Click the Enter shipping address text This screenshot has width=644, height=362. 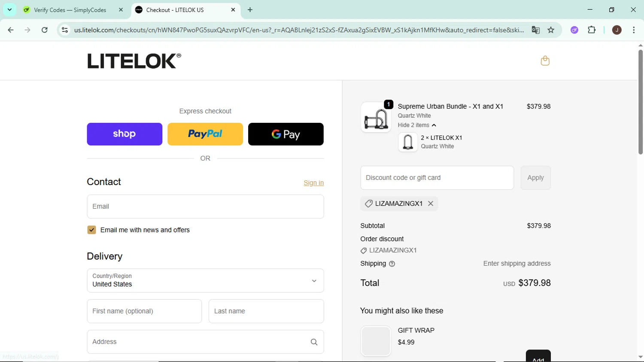click(517, 264)
